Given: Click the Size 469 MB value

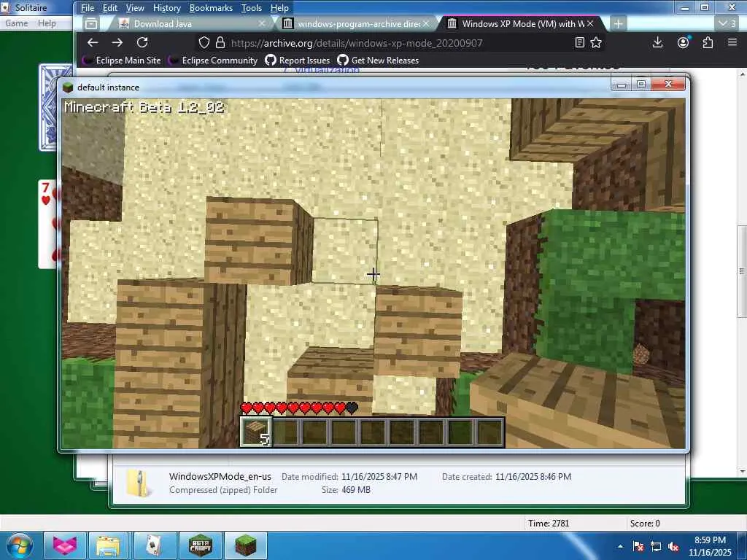Looking at the screenshot, I should point(356,490).
